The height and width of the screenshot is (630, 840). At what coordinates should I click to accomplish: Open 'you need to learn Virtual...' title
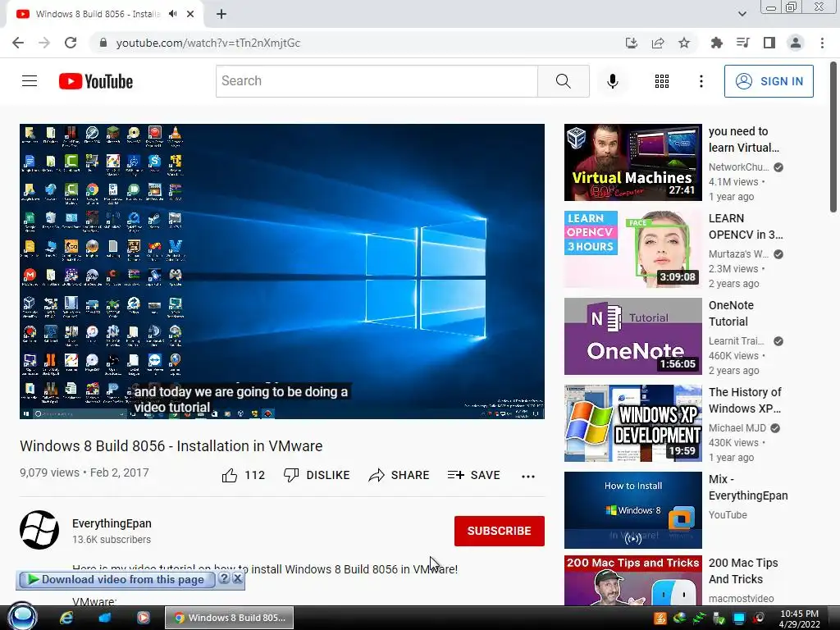click(x=743, y=139)
